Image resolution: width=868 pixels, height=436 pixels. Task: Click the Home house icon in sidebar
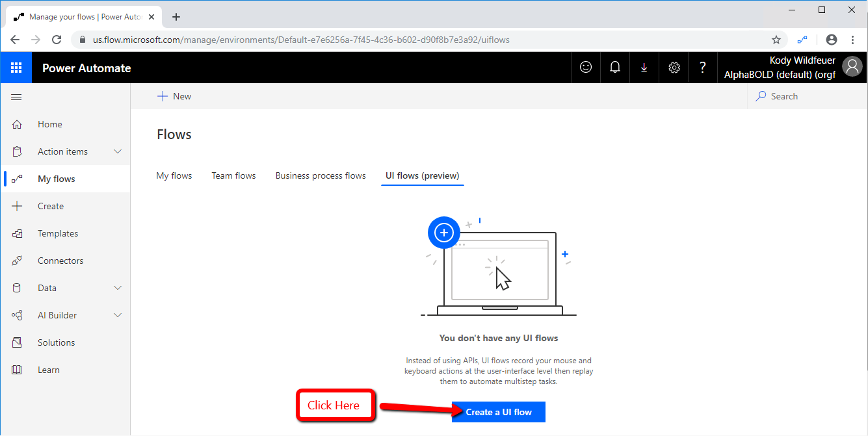(x=17, y=124)
